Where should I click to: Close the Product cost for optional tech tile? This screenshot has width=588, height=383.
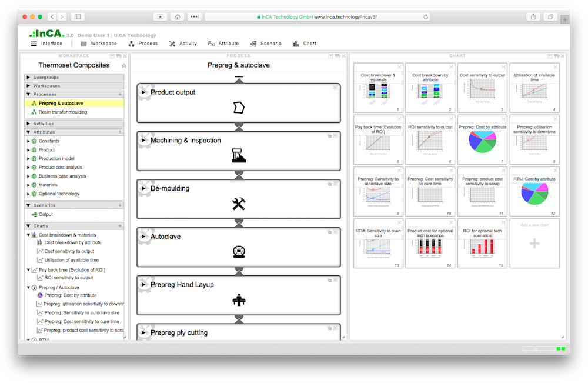tap(451, 222)
